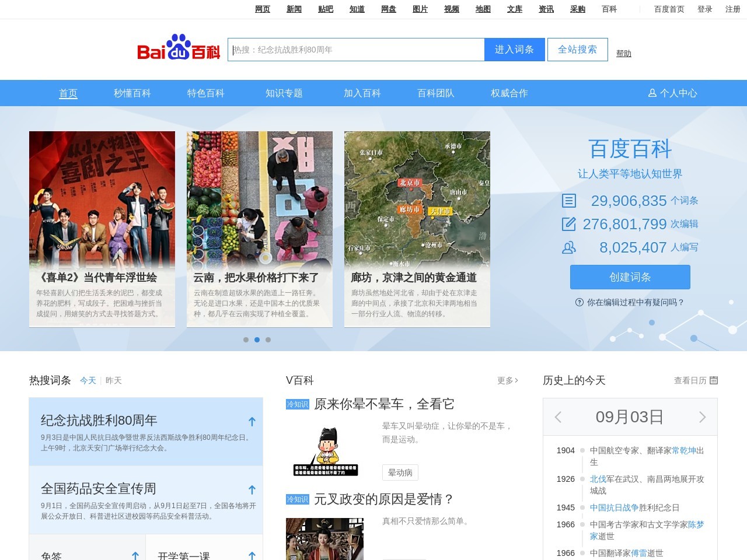
Task: Open the 首页 nav tab
Action: (x=68, y=93)
